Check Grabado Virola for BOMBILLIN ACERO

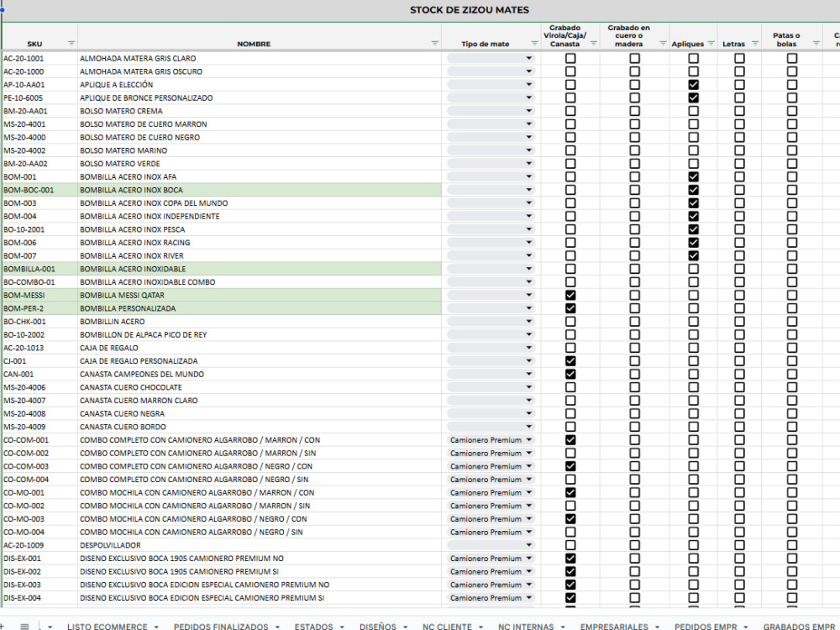click(570, 322)
